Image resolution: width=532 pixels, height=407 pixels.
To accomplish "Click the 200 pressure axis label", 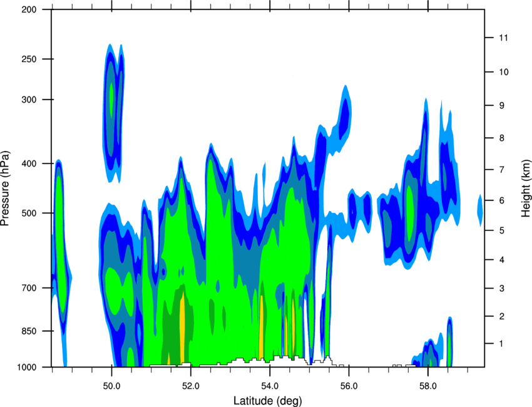I will tap(29, 9).
